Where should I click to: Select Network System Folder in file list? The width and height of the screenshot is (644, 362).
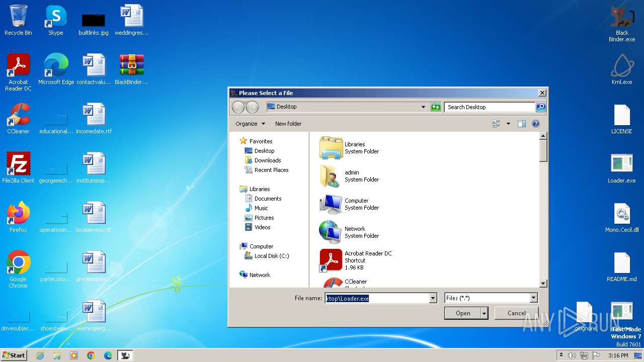pyautogui.click(x=350, y=232)
